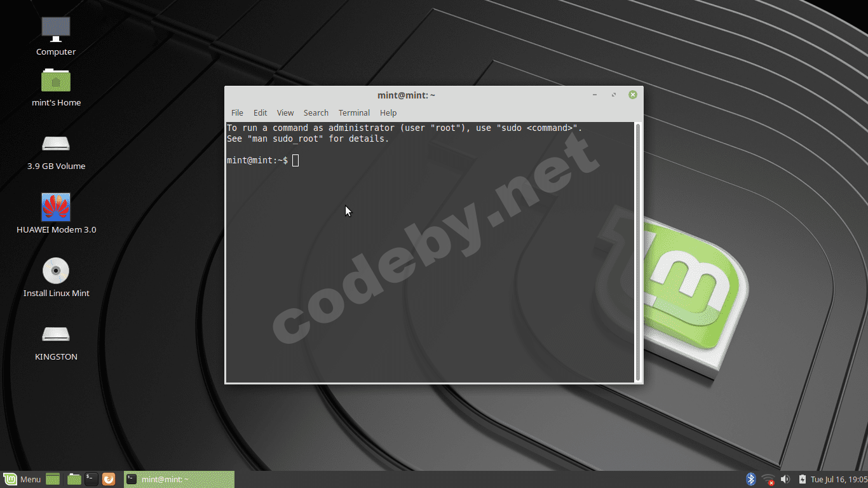
Task: Click the terminal cursor at the mint@mint prompt
Action: 295,160
